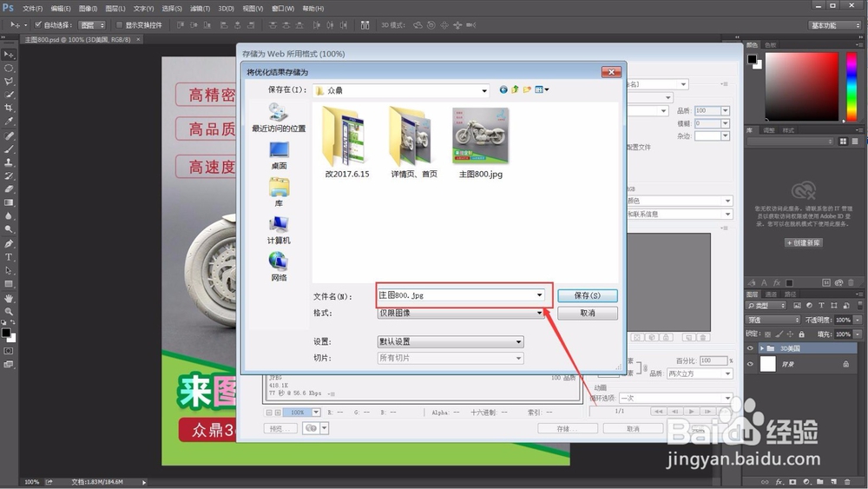Switch to the 通道 tab
Viewport: 868px width, 489px height.
coord(771,294)
